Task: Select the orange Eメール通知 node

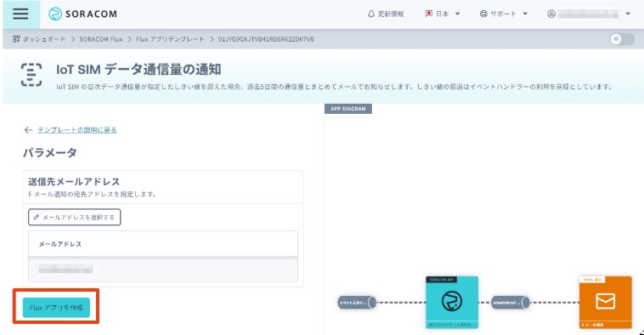Action: click(x=606, y=302)
